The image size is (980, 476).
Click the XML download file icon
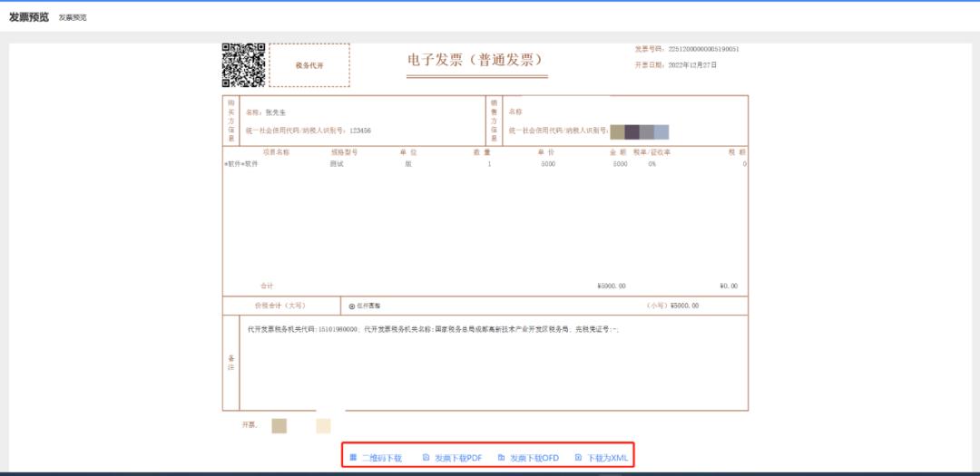pos(578,458)
